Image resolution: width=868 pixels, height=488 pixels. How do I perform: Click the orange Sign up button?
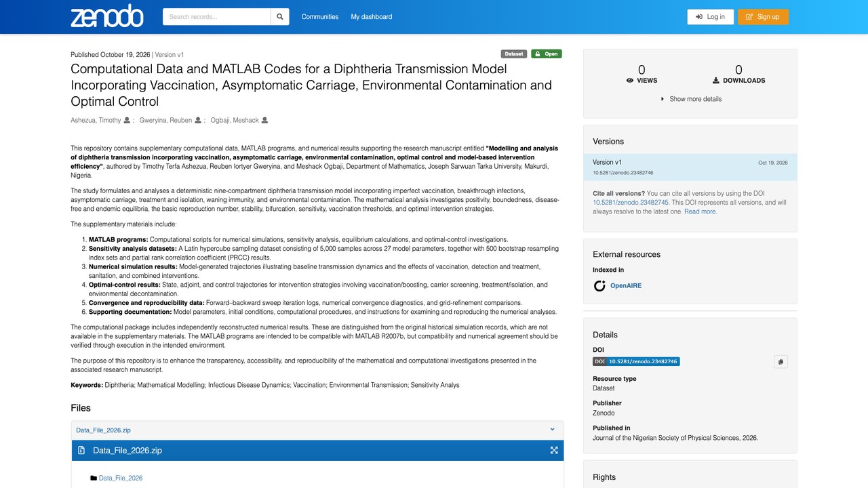pos(763,17)
